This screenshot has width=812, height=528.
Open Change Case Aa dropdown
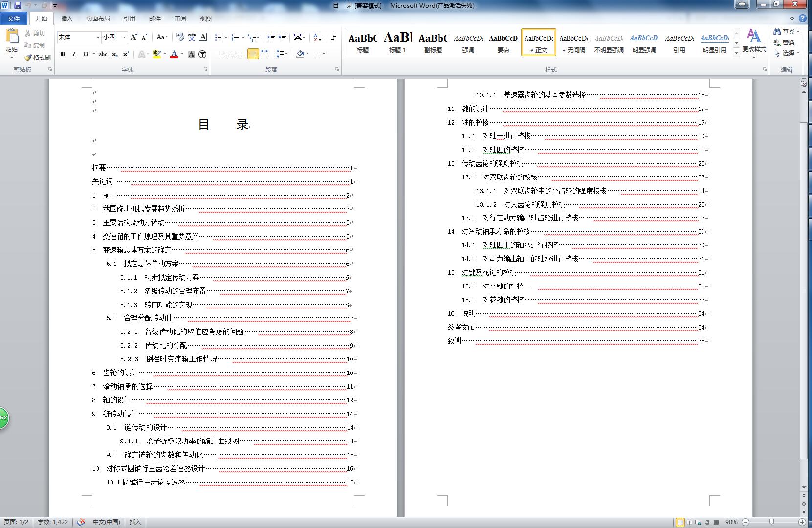pyautogui.click(x=162, y=37)
